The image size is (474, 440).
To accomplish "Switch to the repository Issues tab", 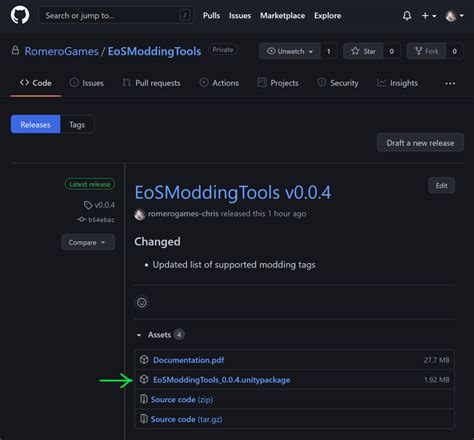I will point(87,83).
